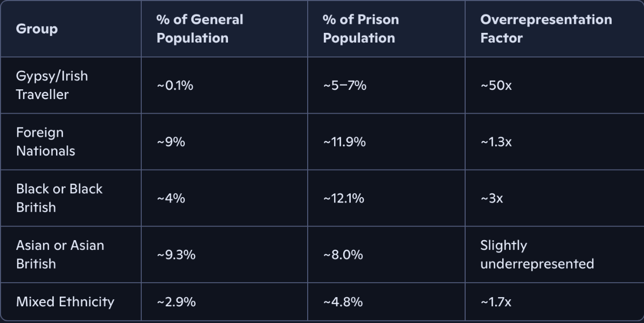This screenshot has width=644, height=323.
Task: Click the ~4.8% prison population cell
Action: [343, 303]
